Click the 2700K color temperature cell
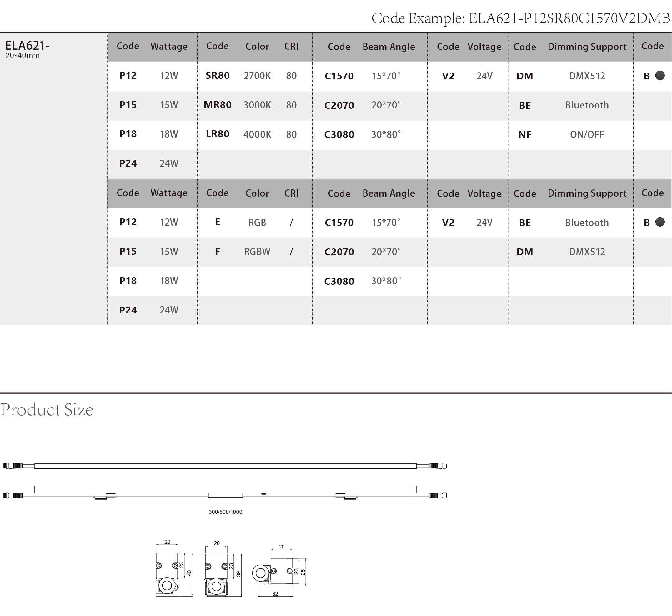 [257, 76]
